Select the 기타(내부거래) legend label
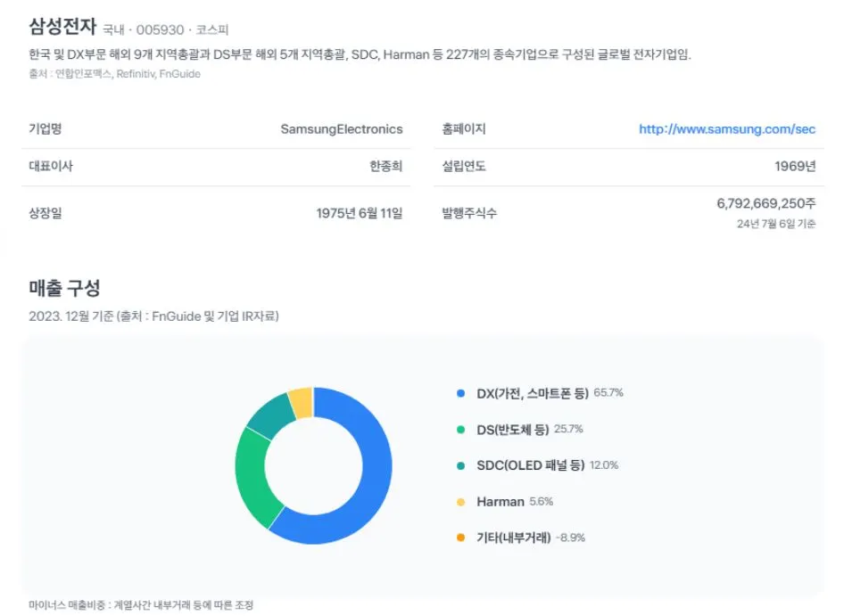Viewport: 852px width, 616px height. coord(514,538)
